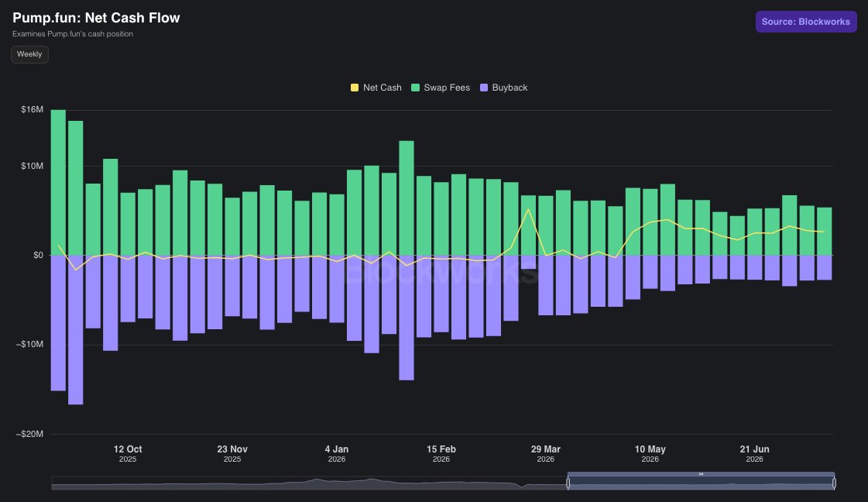This screenshot has width=868, height=502.
Task: Click the range selector top grip handle
Action: click(701, 474)
